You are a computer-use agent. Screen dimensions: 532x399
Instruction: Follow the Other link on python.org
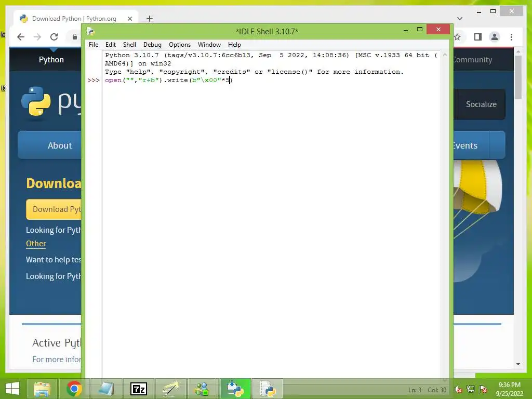point(36,244)
